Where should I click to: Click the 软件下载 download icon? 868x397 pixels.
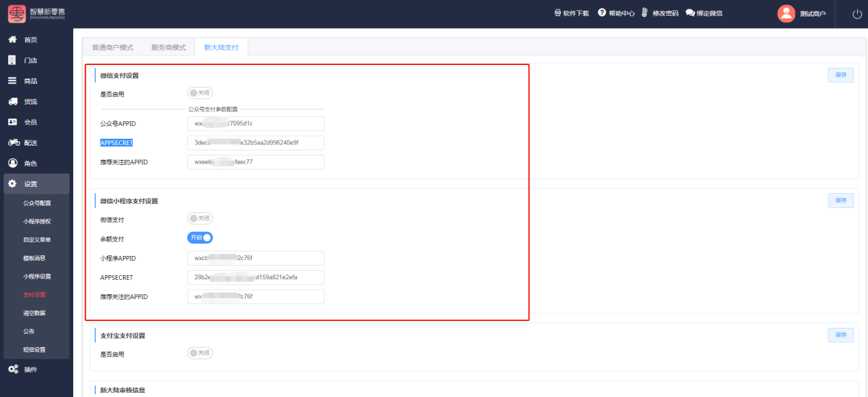(558, 13)
